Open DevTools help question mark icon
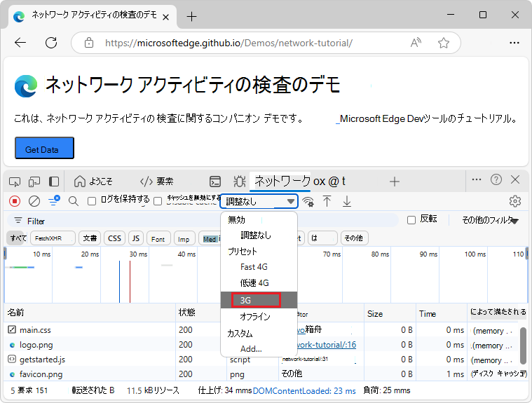 [x=496, y=179]
